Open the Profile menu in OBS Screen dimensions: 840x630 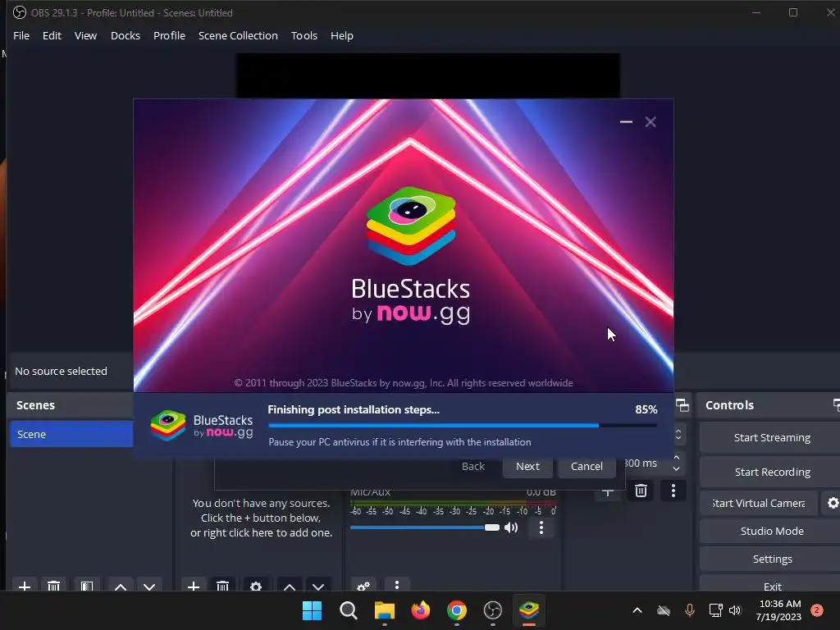[x=169, y=35]
